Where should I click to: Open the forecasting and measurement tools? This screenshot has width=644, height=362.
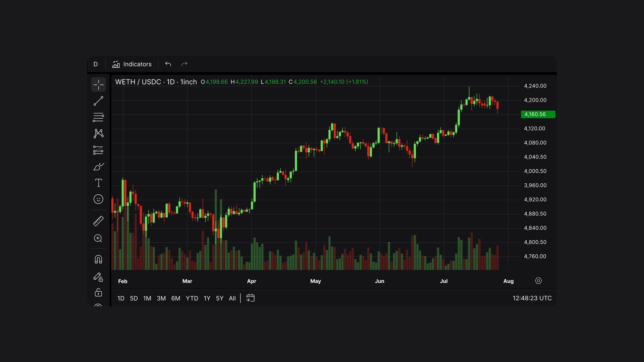point(98,150)
